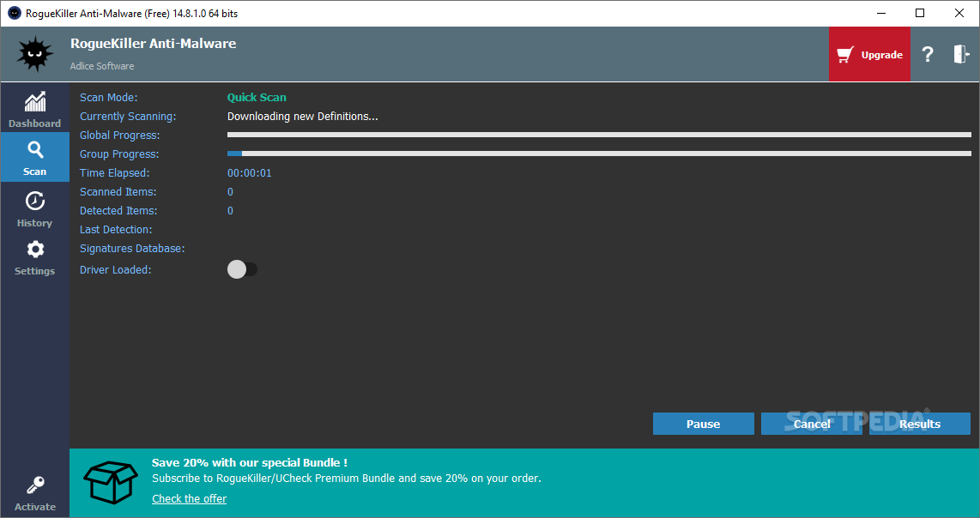
Task: Cancel the current scan
Action: tap(811, 424)
